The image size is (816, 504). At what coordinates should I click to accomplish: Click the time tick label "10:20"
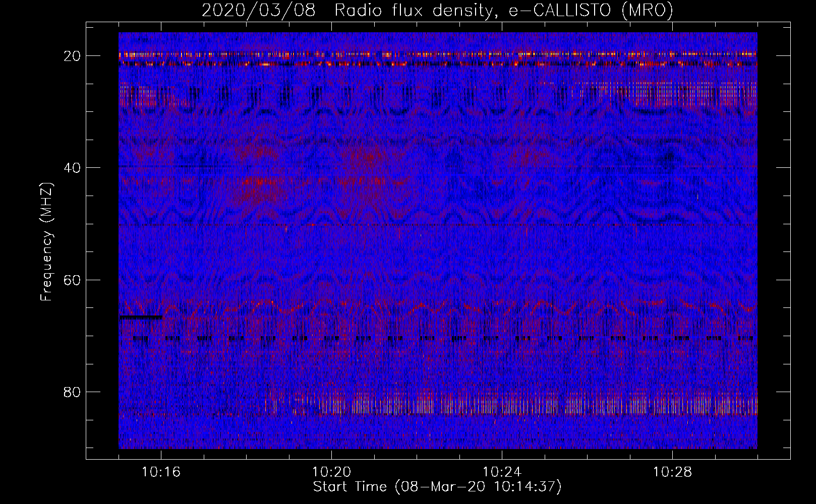[x=331, y=472]
